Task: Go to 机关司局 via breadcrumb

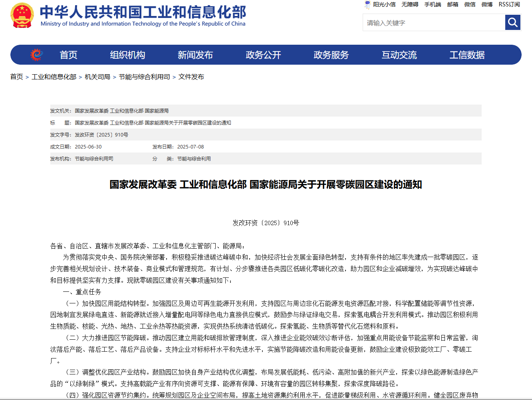Action: pyautogui.click(x=97, y=77)
